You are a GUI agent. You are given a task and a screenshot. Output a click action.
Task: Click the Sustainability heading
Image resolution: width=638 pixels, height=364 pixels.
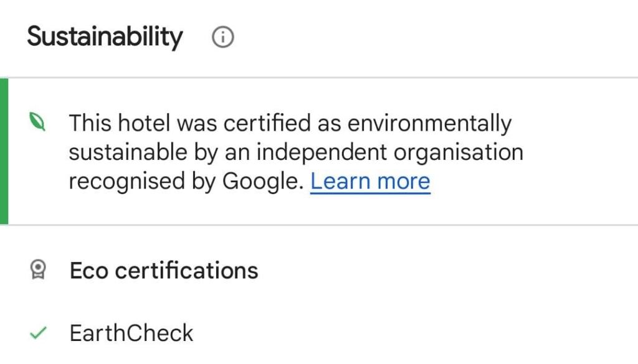point(105,37)
